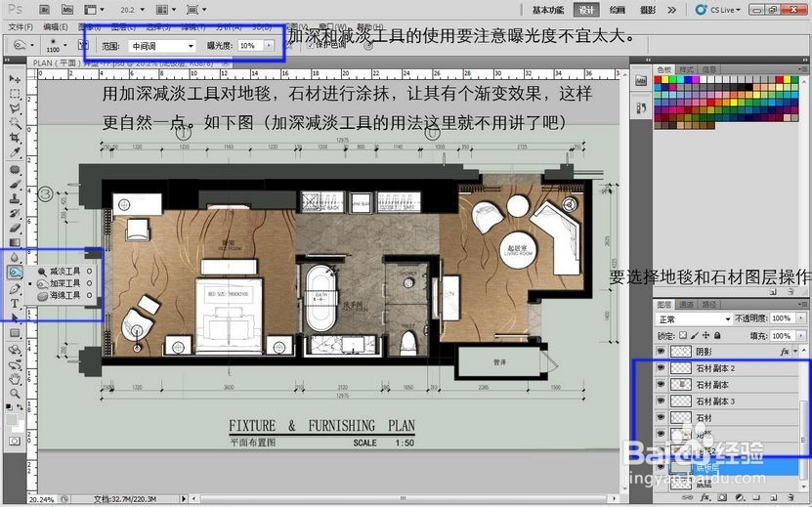
Task: Pick the red swatch in 色板 panel
Action: (658, 80)
